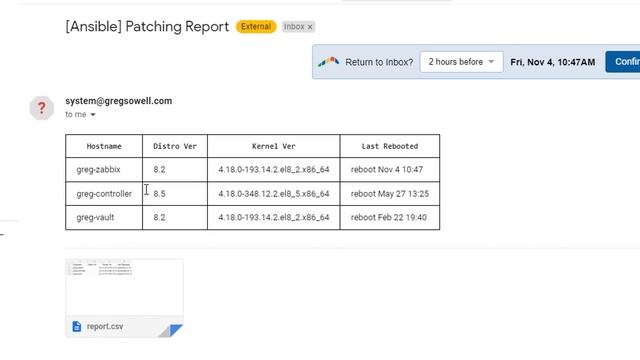
Task: Click the 'Distro Ver' column header
Action: [x=175, y=146]
